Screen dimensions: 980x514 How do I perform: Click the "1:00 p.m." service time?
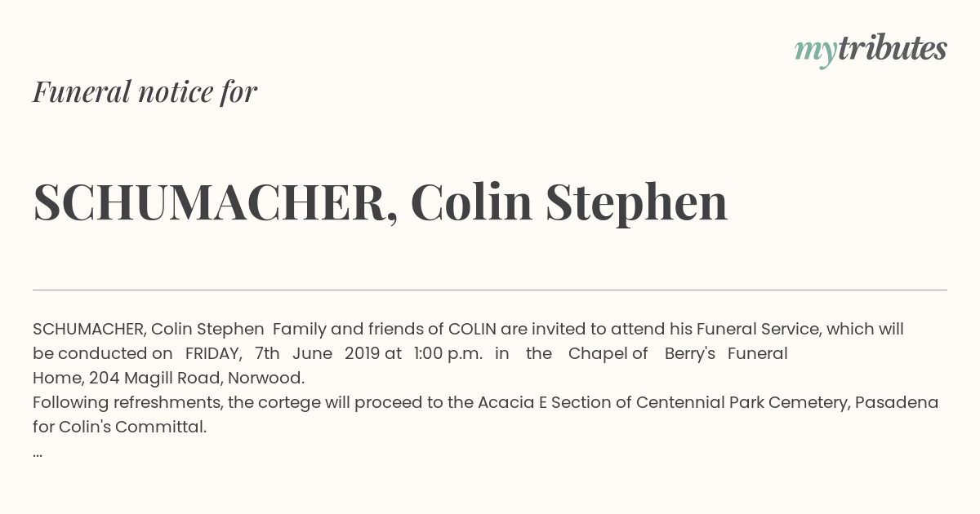pos(448,354)
